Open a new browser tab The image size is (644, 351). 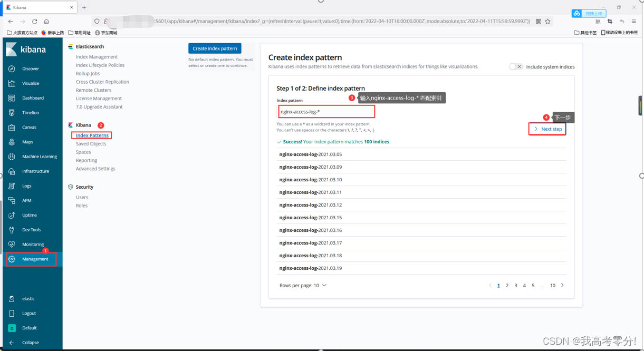point(84,7)
